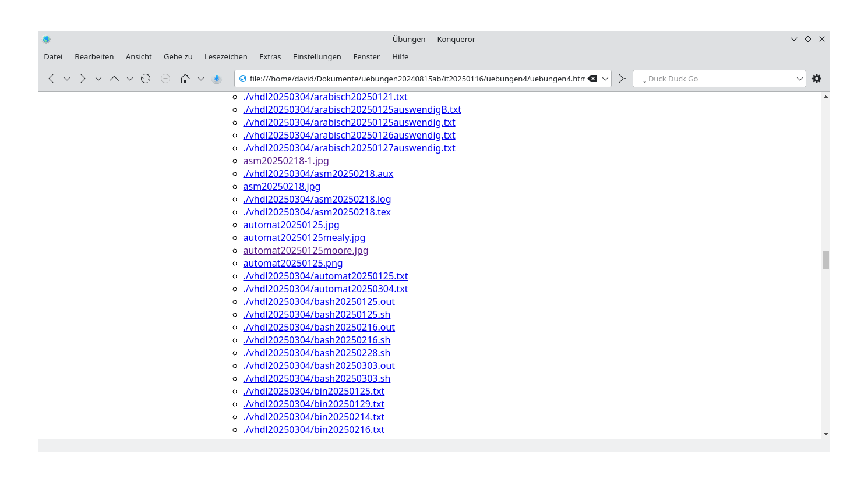Open the address bar history dropdown
This screenshot has height=497, width=868.
tap(605, 79)
